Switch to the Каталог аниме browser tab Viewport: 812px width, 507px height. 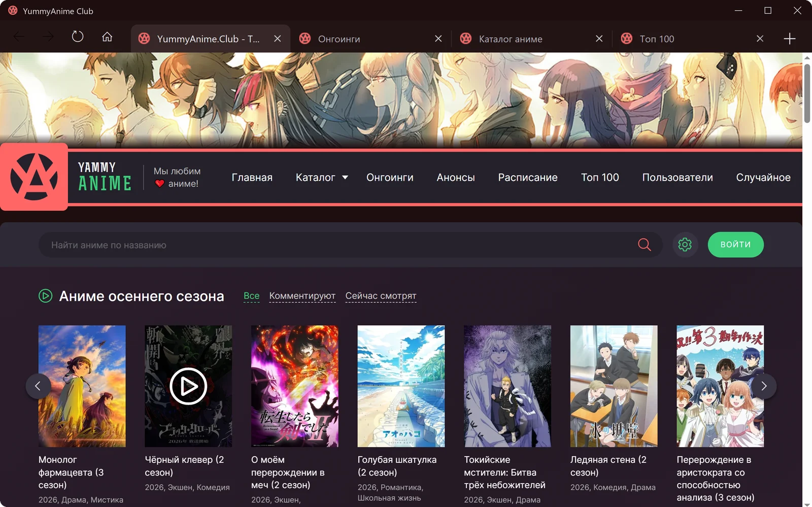532,39
